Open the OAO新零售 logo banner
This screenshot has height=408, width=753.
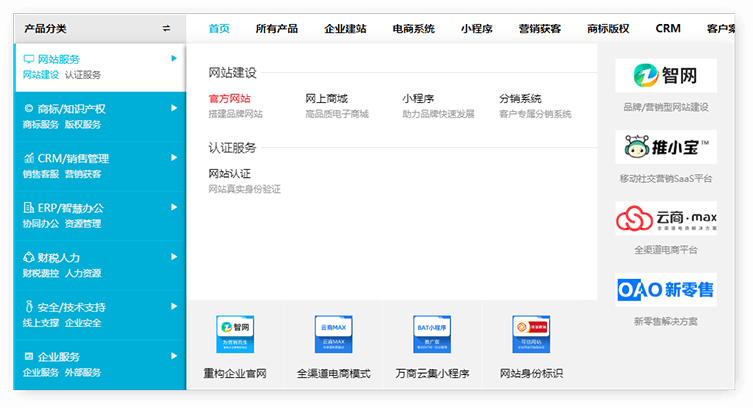666,290
